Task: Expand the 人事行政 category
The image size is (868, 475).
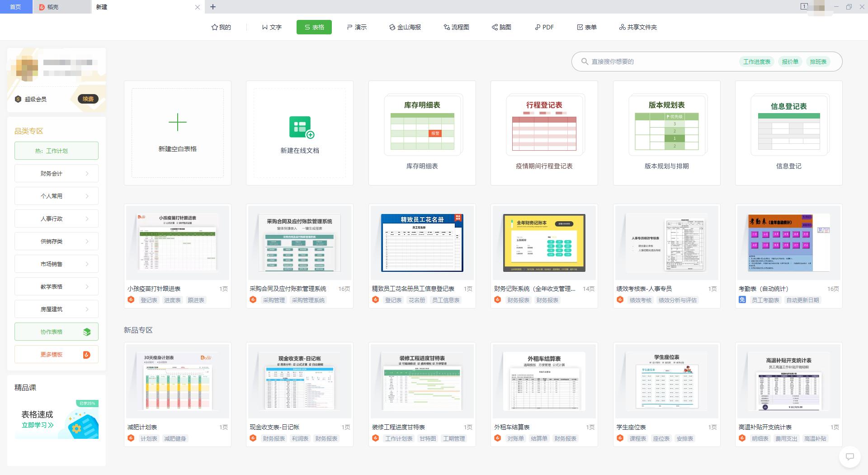Action: (56, 218)
